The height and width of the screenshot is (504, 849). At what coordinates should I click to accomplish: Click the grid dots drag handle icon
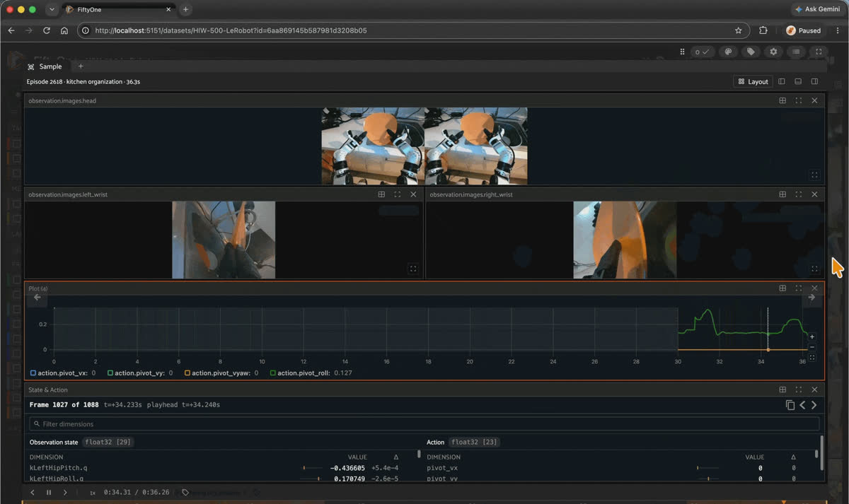[x=682, y=52]
